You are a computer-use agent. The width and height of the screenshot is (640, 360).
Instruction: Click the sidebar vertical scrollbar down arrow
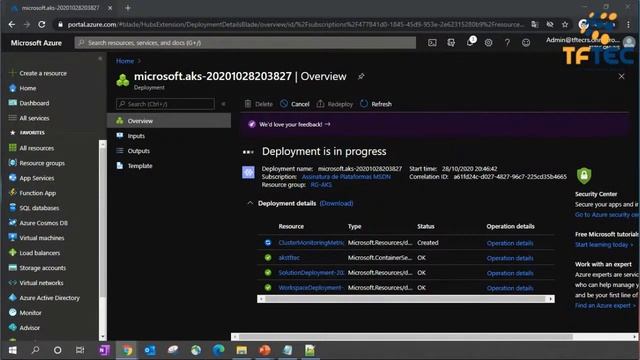[x=102, y=337]
